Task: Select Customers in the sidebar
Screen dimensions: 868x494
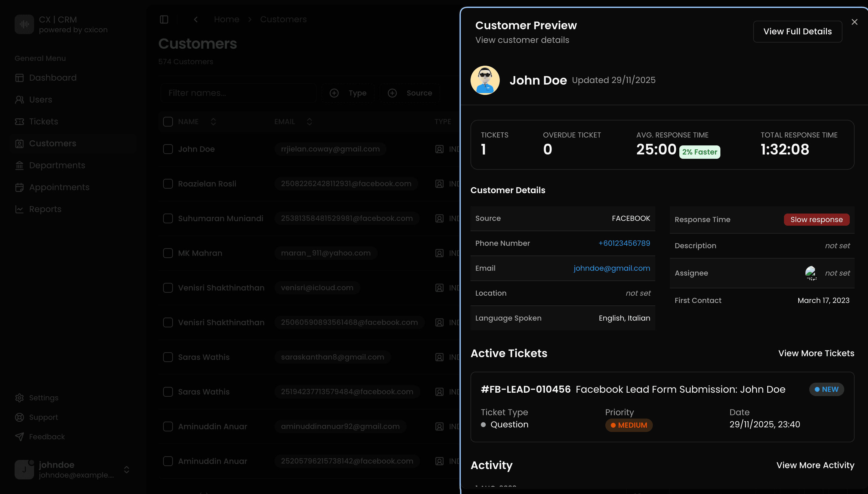Action: (73, 144)
